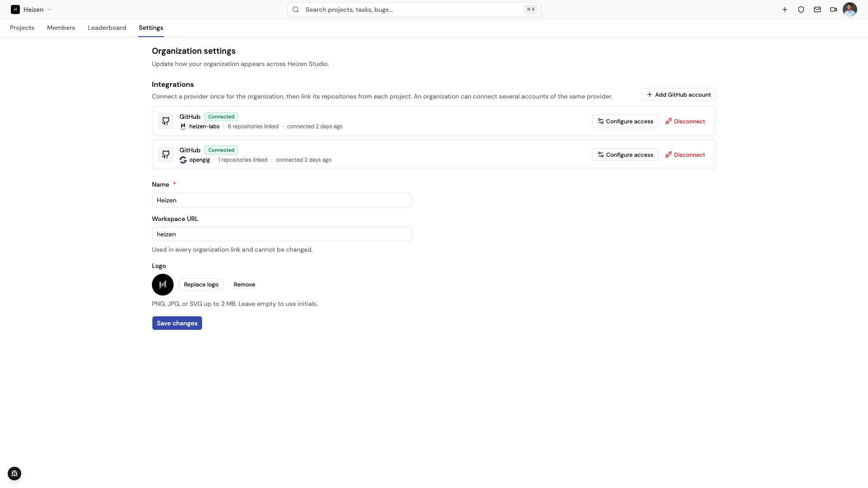This screenshot has width=868, height=488.
Task: Click the organization Name input field
Action: coord(282,200)
